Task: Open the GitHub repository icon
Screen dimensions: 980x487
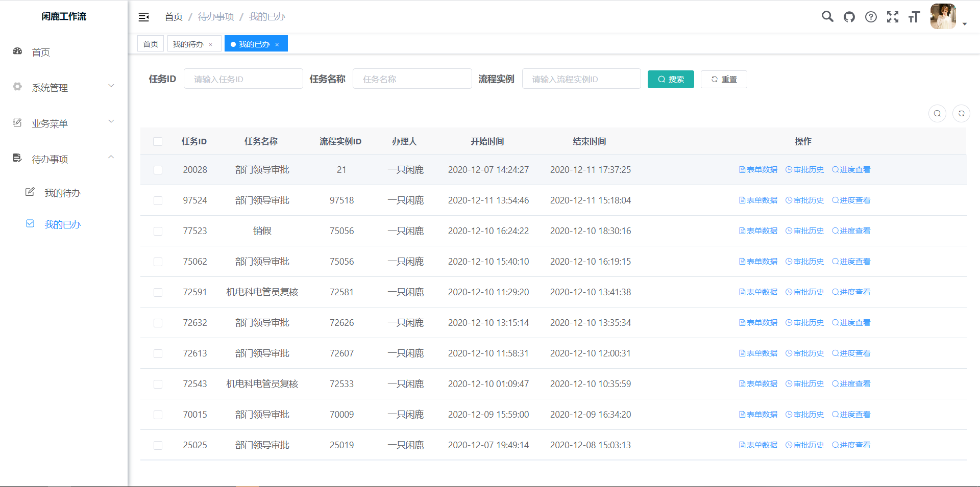Action: (x=849, y=17)
